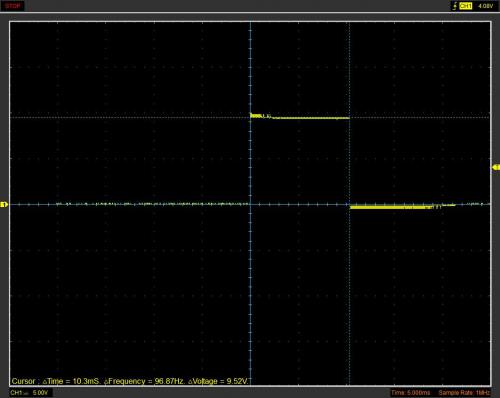
Task: Select the trigger rising-edge slope icon
Action: click(454, 6)
